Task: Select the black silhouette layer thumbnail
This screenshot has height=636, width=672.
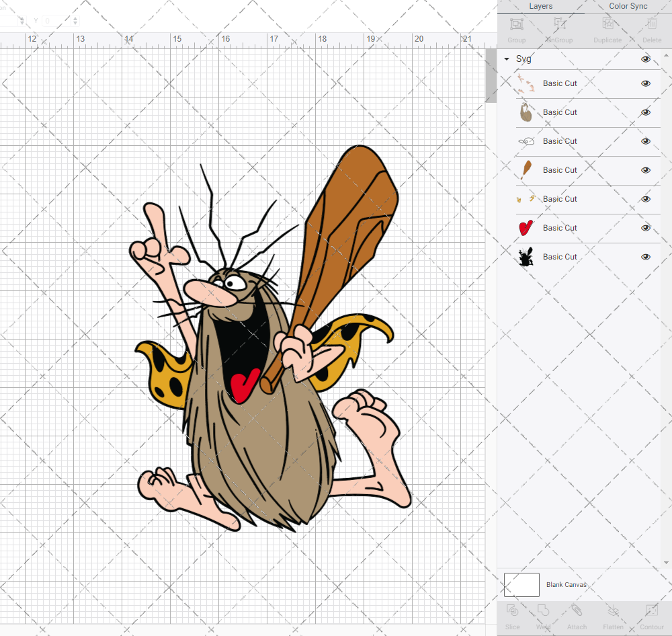Action: (x=526, y=257)
